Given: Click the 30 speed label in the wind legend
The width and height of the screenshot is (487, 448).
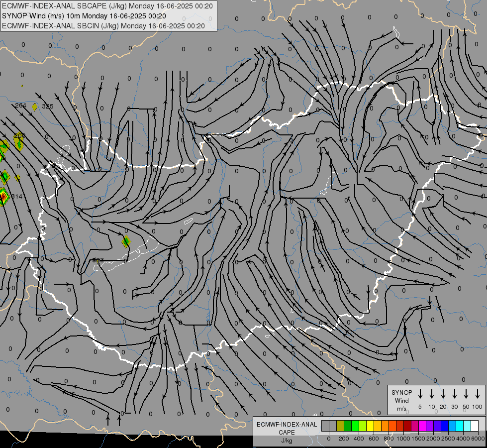Looking at the screenshot, I should point(454,407).
